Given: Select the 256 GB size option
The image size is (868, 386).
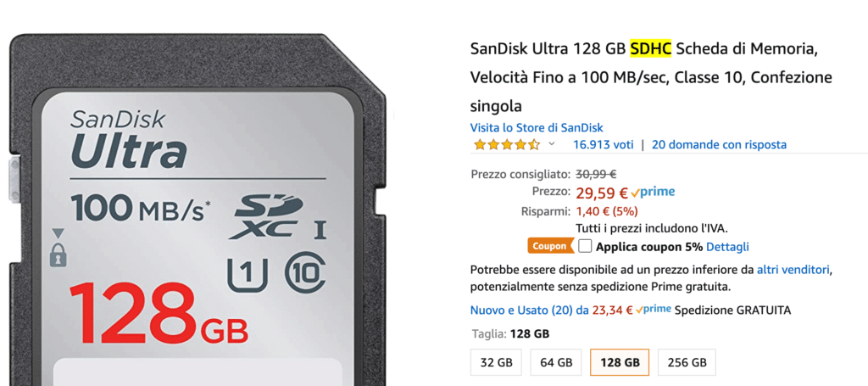Looking at the screenshot, I should (x=687, y=363).
